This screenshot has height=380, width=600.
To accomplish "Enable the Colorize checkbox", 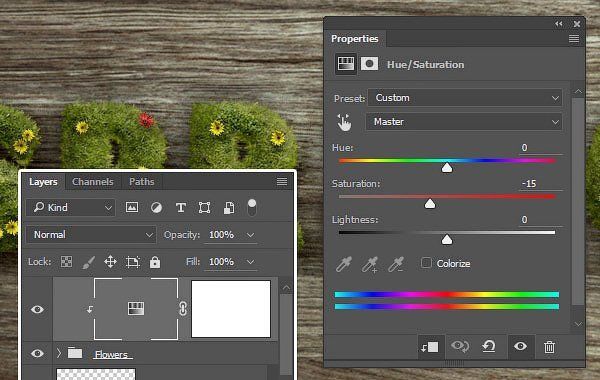I will coord(426,263).
